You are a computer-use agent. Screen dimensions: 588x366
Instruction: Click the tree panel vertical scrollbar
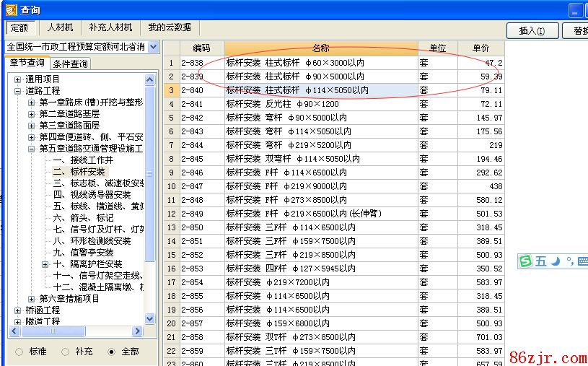pos(150,195)
